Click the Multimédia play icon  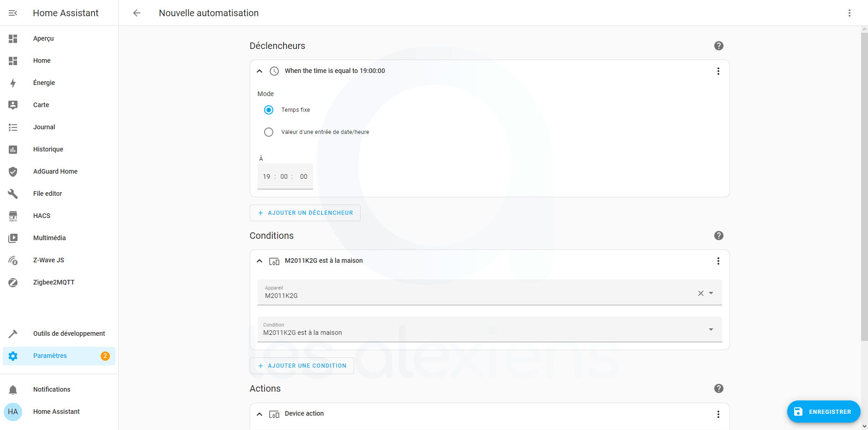(x=13, y=238)
